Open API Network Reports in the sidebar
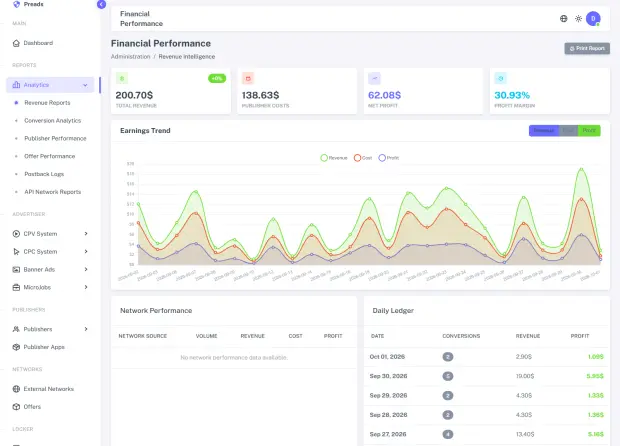This screenshot has width=620, height=446. (53, 192)
